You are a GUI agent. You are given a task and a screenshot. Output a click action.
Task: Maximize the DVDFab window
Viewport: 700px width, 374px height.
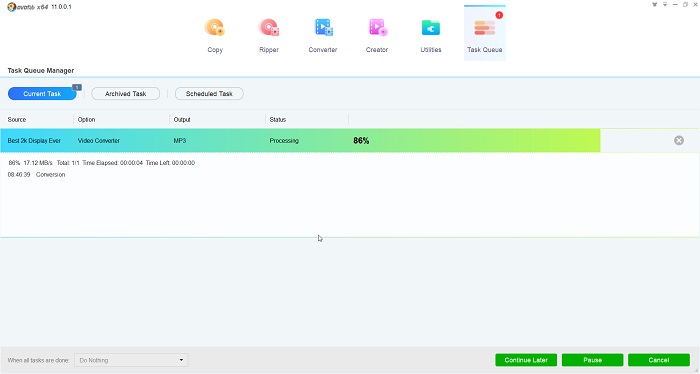685,4
